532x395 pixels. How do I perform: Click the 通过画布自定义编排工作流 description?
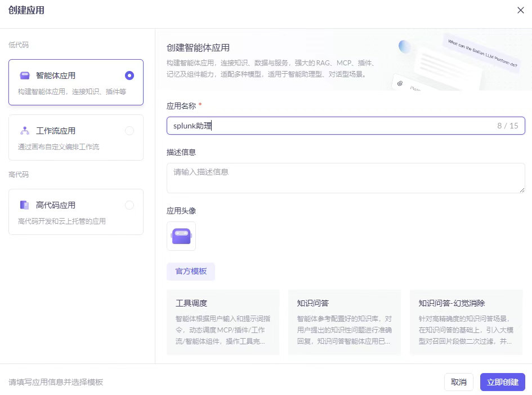59,147
